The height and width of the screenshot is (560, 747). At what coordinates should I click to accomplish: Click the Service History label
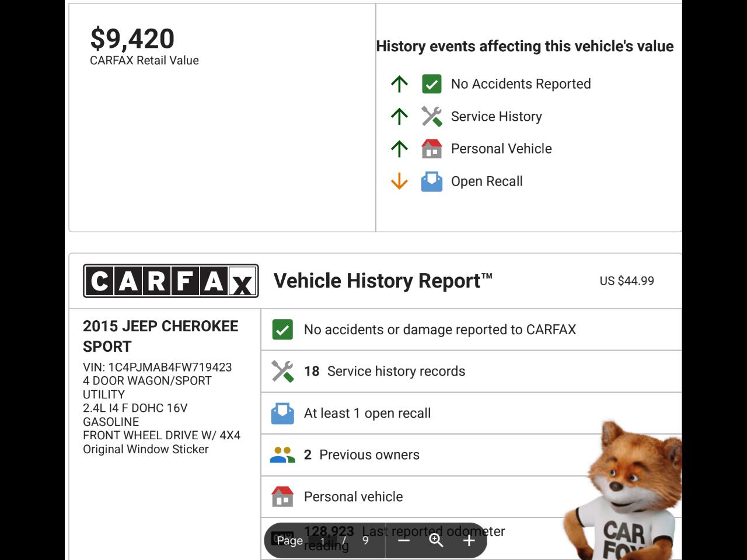point(497,117)
